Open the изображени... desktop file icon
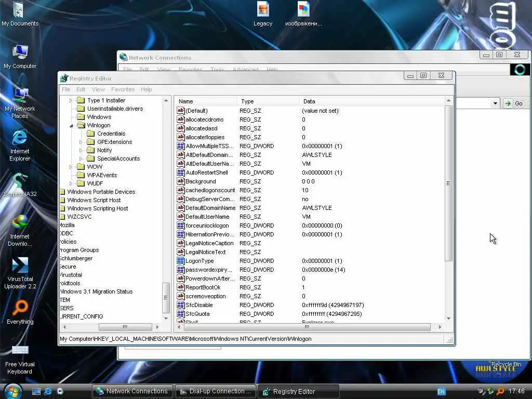The width and height of the screenshot is (532, 399). pyautogui.click(x=303, y=14)
